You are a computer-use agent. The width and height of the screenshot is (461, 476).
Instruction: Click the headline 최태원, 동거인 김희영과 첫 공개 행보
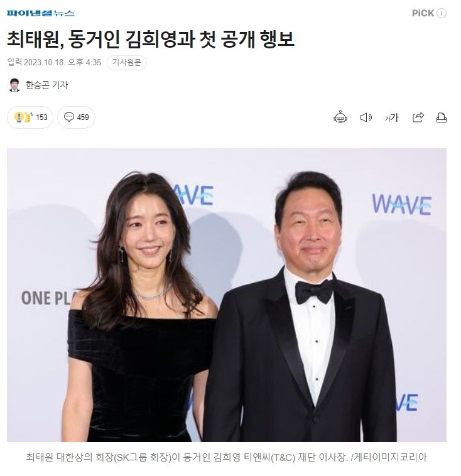point(151,40)
